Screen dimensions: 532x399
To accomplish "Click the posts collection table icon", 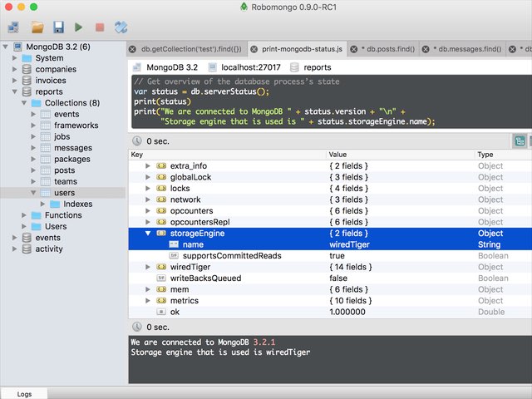I will [46, 170].
